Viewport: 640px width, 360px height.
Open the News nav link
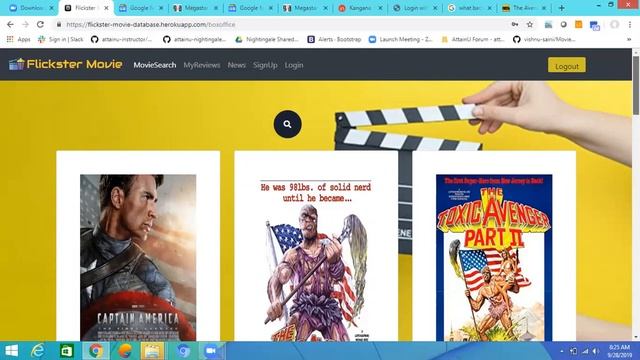coord(236,65)
